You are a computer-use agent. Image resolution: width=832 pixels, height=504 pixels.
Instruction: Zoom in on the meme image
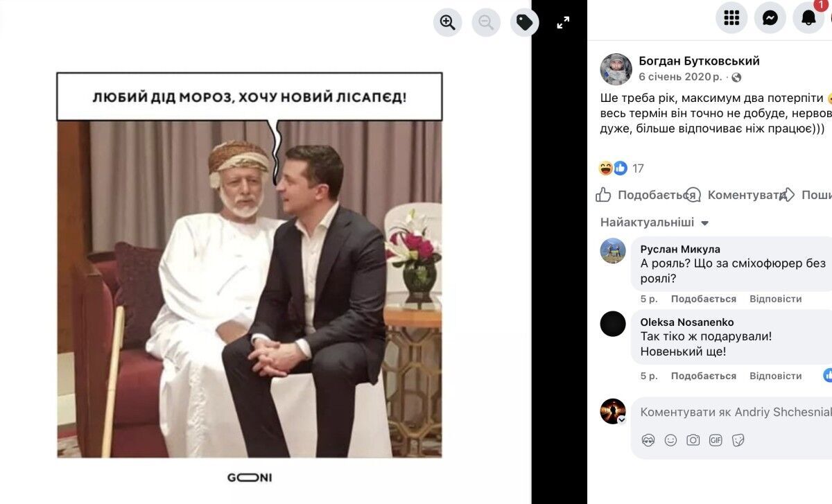[447, 22]
